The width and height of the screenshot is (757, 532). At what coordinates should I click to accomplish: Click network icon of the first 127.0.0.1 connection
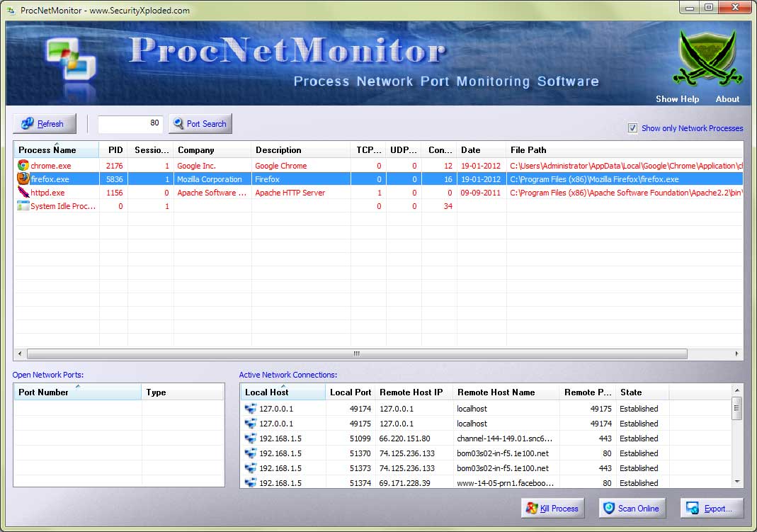(251, 409)
